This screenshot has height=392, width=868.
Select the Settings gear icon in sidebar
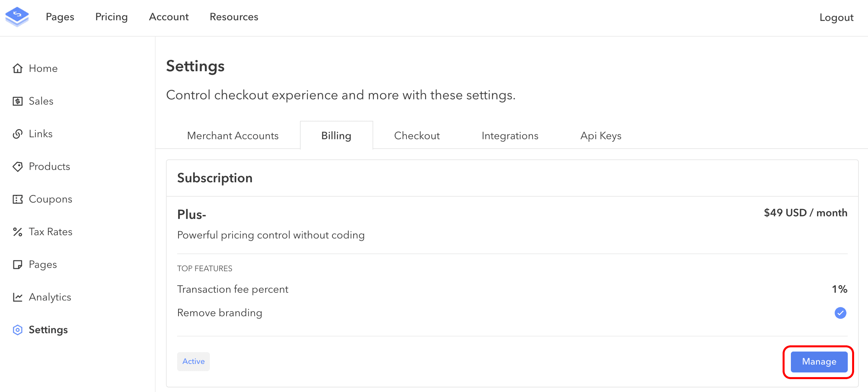[x=18, y=330]
